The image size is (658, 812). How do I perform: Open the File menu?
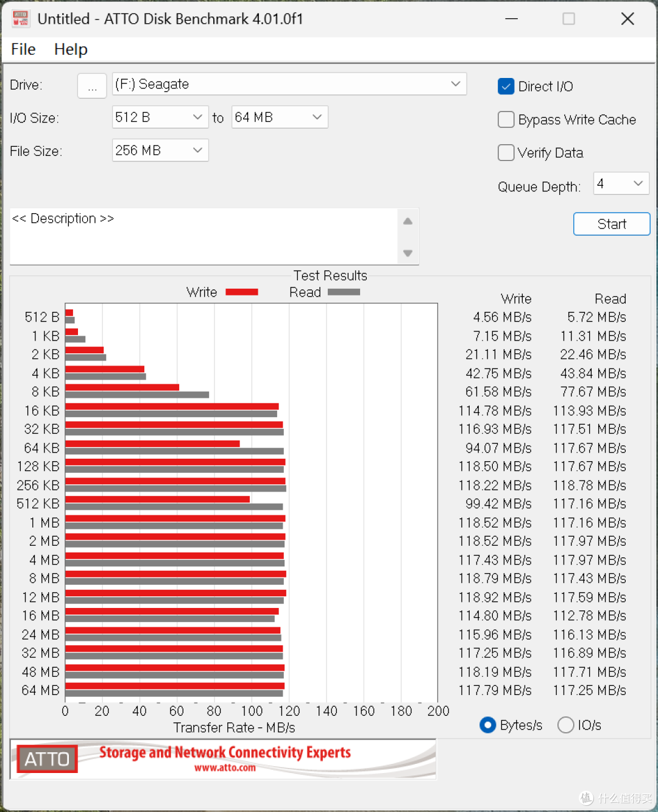pos(23,49)
